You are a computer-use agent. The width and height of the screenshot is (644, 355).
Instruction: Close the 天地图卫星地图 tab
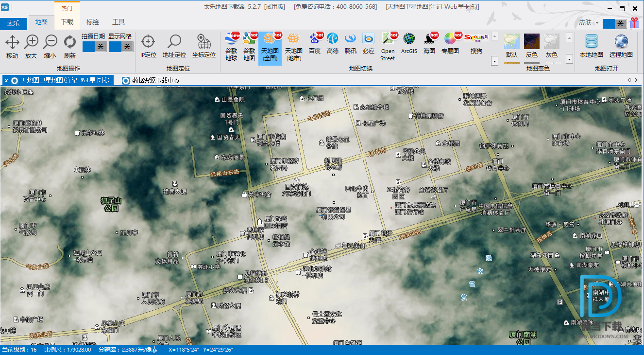point(6,81)
